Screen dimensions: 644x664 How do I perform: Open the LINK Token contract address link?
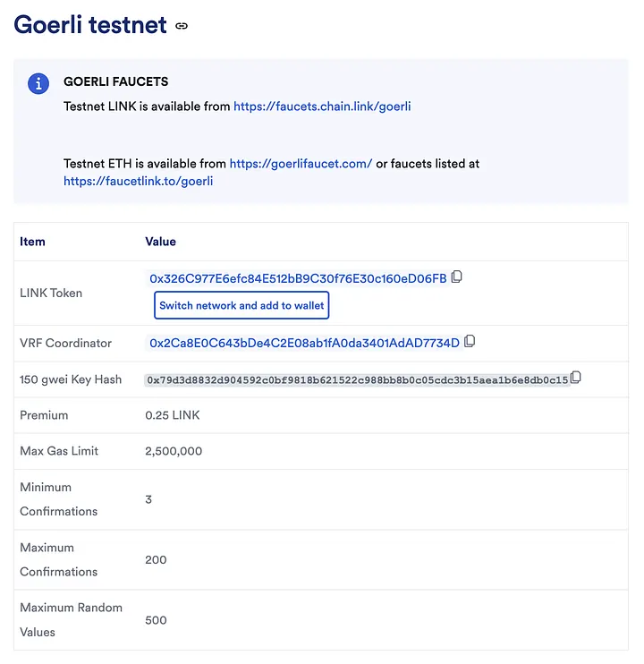pyautogui.click(x=298, y=278)
